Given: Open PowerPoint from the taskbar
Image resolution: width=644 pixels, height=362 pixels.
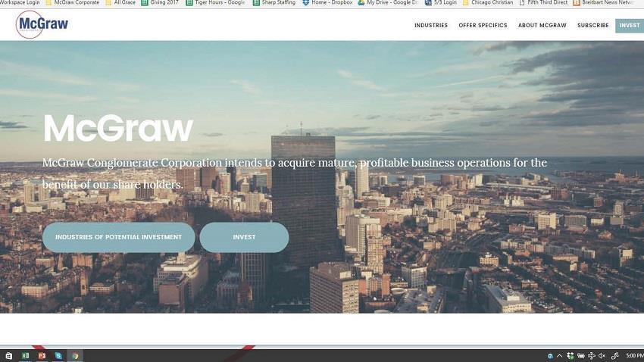Looking at the screenshot, I should 42,355.
